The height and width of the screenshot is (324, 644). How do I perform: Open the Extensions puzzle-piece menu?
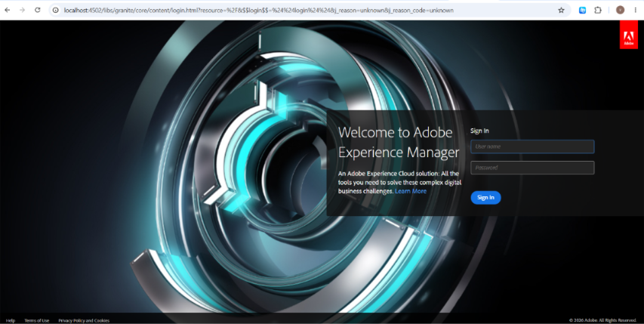click(x=598, y=11)
